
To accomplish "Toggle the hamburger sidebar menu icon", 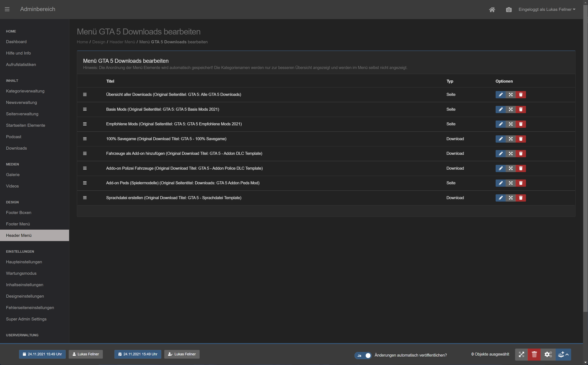I will pos(7,9).
